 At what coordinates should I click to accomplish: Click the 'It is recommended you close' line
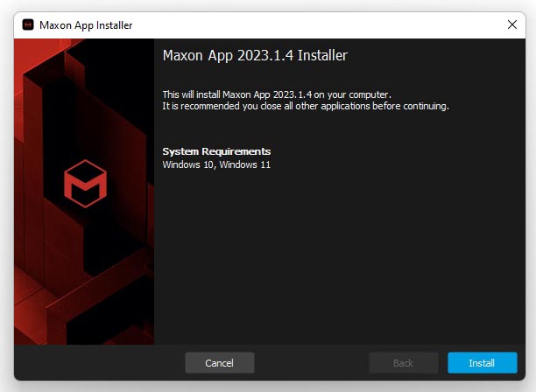(306, 106)
